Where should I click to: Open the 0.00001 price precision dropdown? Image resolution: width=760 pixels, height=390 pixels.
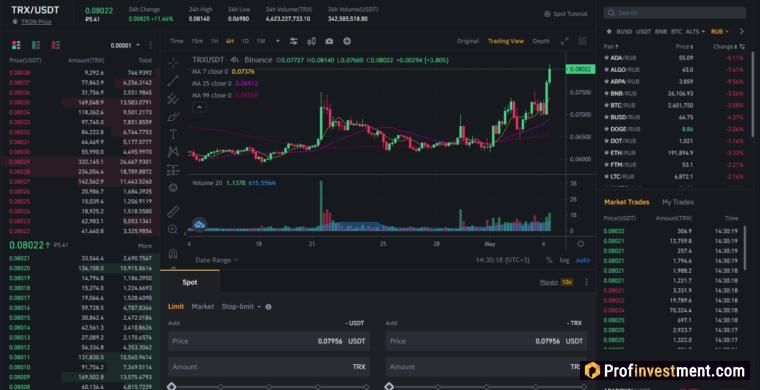[x=125, y=46]
